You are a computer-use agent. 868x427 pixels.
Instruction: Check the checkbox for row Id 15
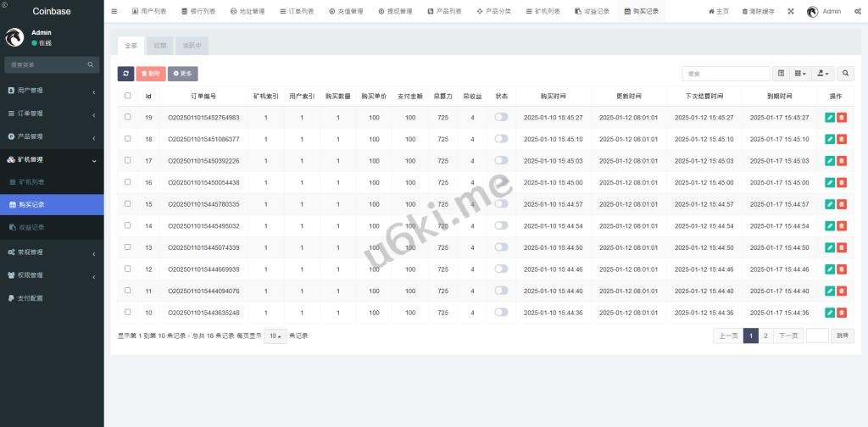(128, 203)
